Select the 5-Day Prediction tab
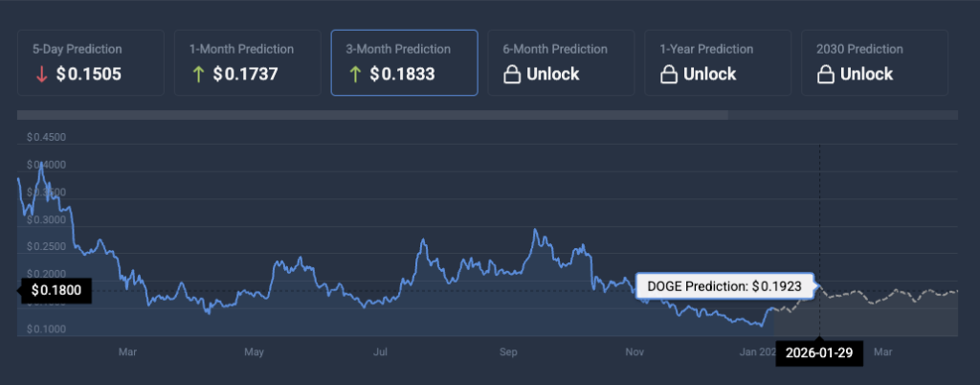Viewport: 980px width, 385px height. tap(90, 62)
